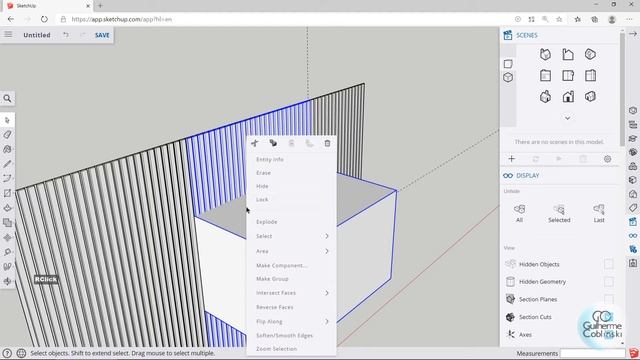Select parallel projection camera icon
Image resolution: width=640 pixels, height=360 pixels.
click(508, 64)
